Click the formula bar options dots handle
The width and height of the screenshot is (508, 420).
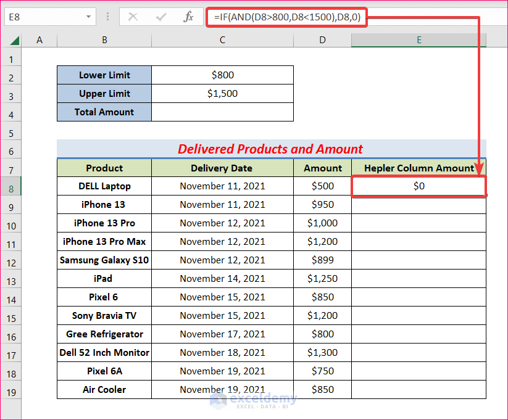[x=107, y=17]
